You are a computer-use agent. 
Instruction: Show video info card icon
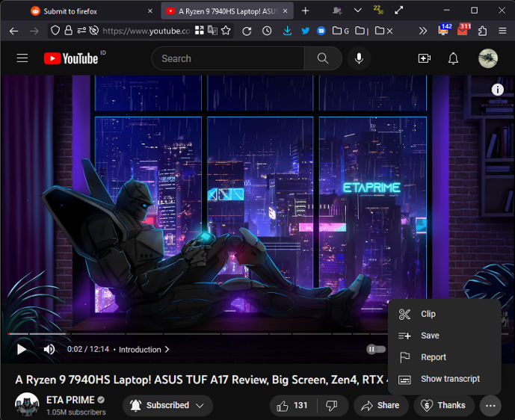click(x=497, y=90)
